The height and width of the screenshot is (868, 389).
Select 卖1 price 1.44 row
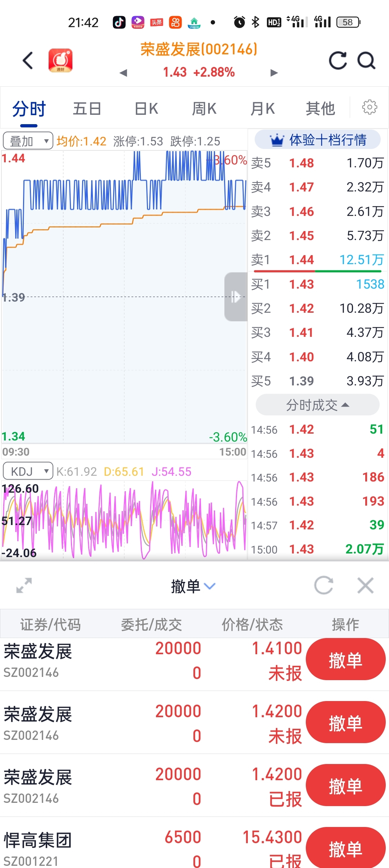[x=317, y=260]
